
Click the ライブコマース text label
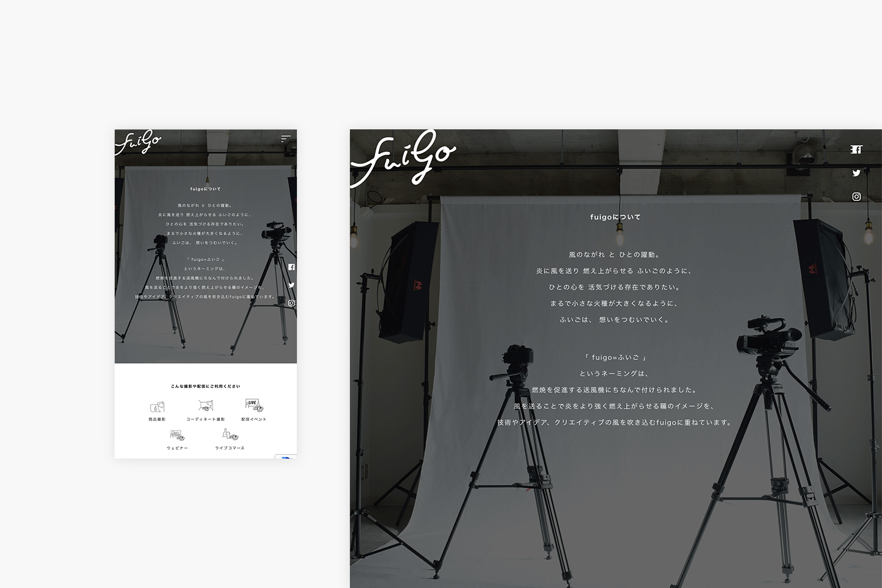pos(229,448)
